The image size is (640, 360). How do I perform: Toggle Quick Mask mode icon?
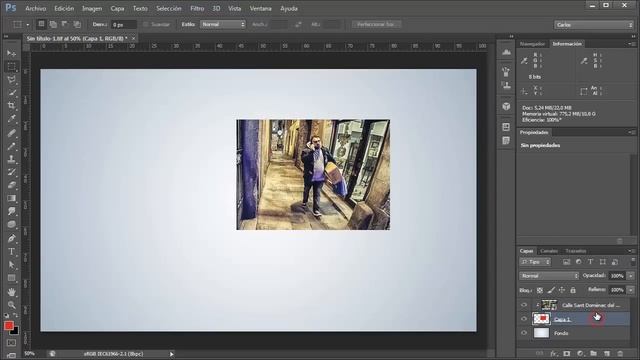click(11, 343)
